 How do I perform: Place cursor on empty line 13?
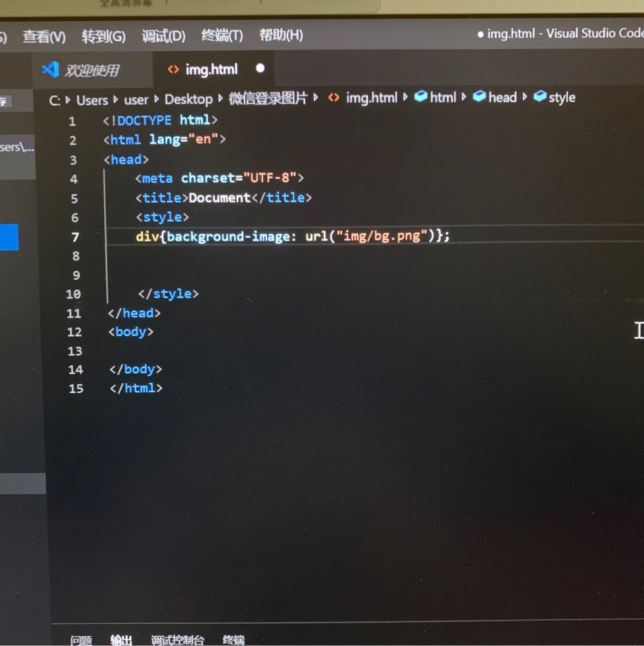click(x=343, y=351)
